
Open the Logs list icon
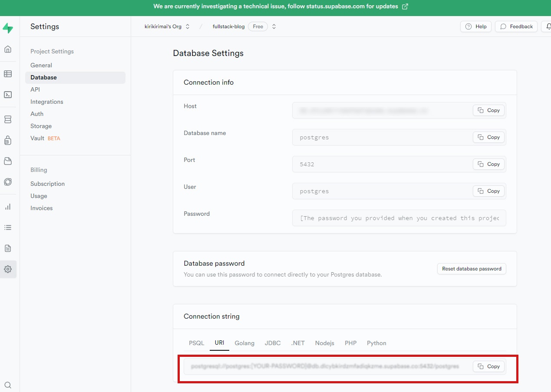[8, 227]
